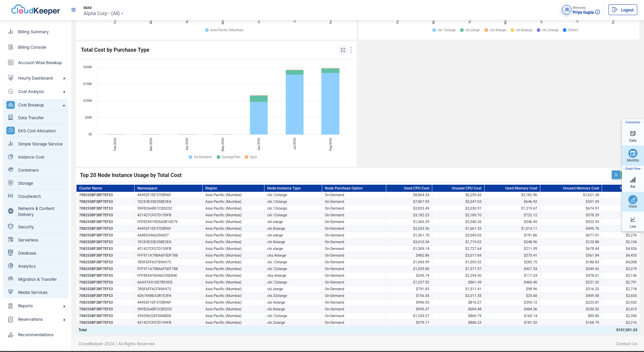This screenshot has width=644, height=352.
Task: Open the Alpha Corp account dropdown
Action: pyautogui.click(x=103, y=13)
